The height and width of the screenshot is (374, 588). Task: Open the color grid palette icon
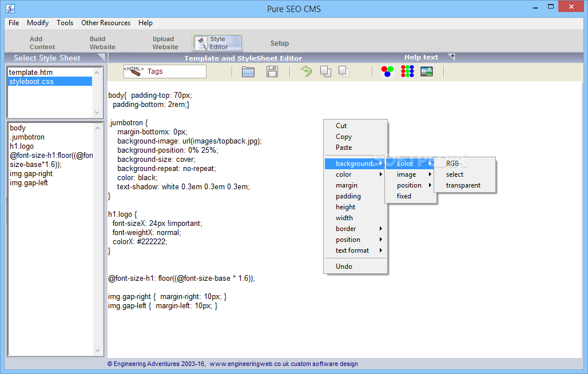[407, 71]
